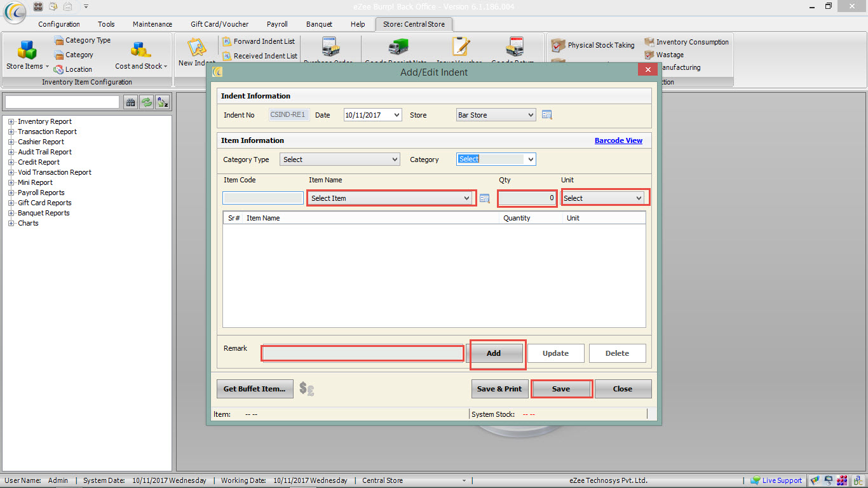Click the item lookup icon beside Select Item
This screenshot has width=868, height=488.
click(x=485, y=198)
